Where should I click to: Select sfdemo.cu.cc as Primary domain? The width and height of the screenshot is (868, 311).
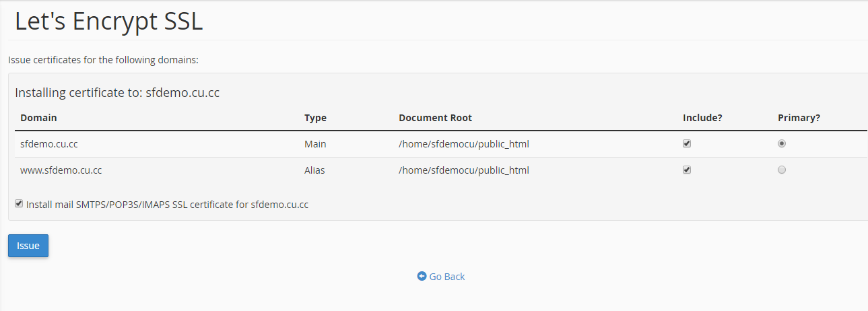[782, 143]
